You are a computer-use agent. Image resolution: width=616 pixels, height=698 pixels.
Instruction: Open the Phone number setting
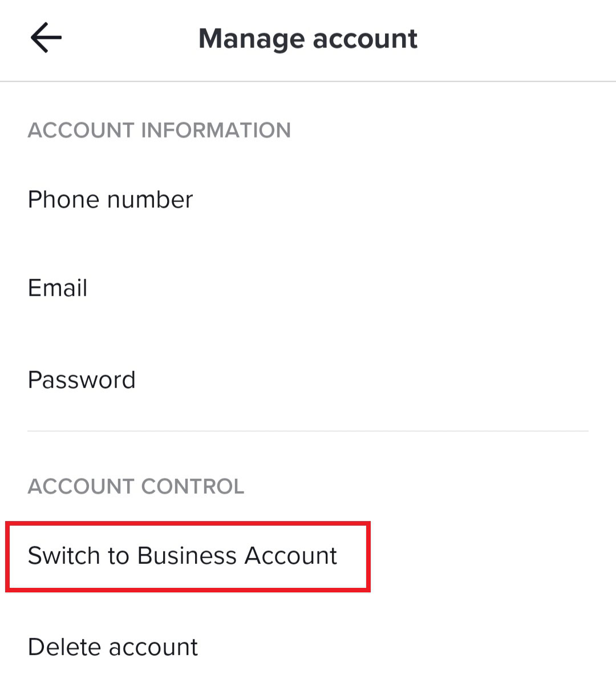[x=111, y=200]
